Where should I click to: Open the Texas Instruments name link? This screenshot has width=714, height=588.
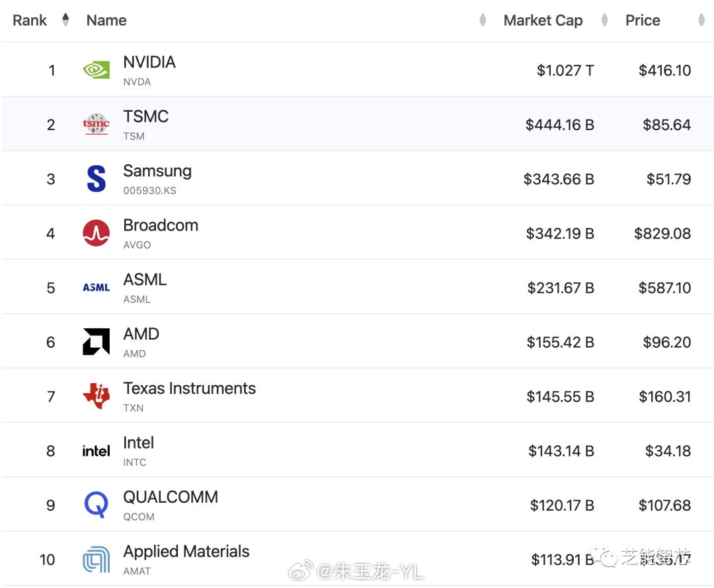(x=189, y=388)
